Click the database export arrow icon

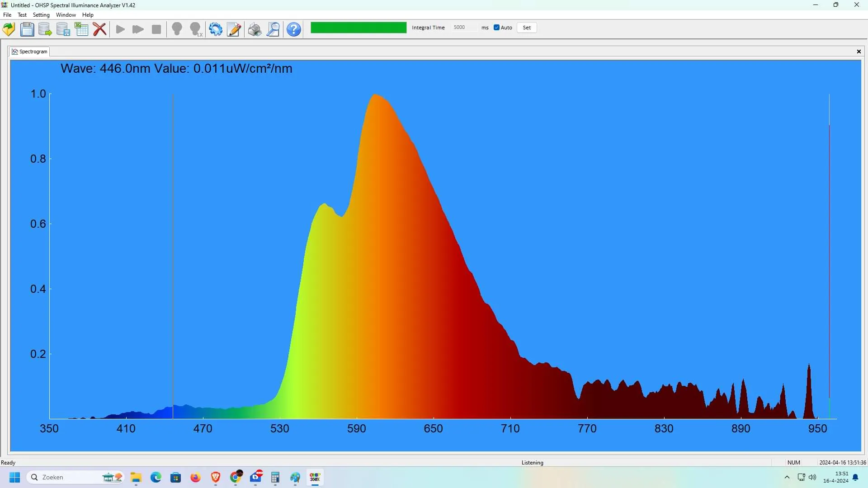coord(45,29)
